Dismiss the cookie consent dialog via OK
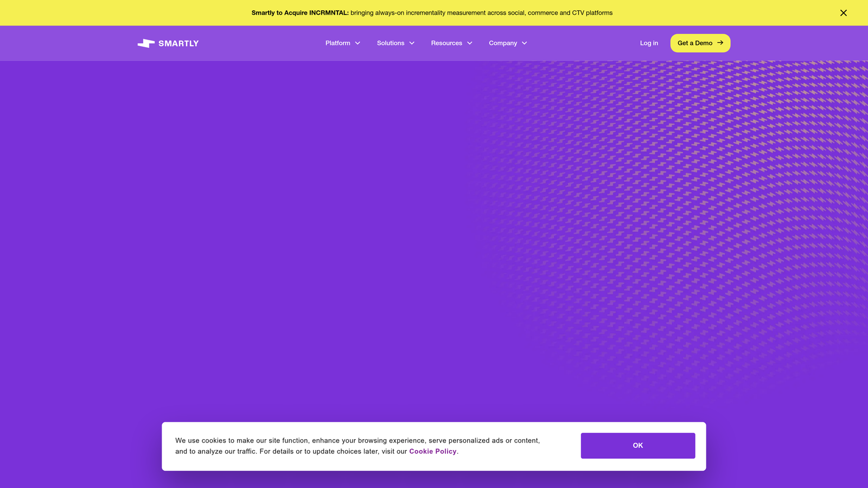 pos(637,445)
